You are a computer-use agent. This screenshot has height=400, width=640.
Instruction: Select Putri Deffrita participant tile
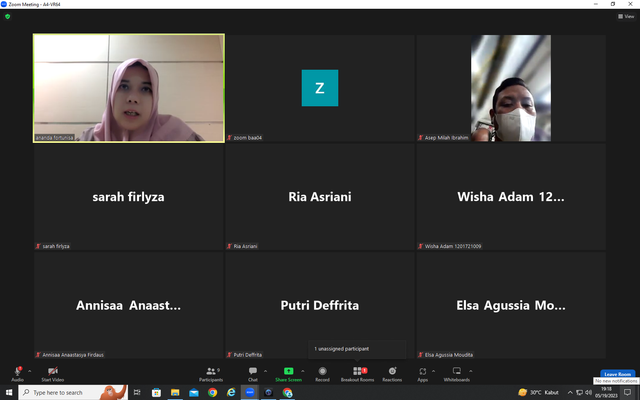pyautogui.click(x=320, y=305)
